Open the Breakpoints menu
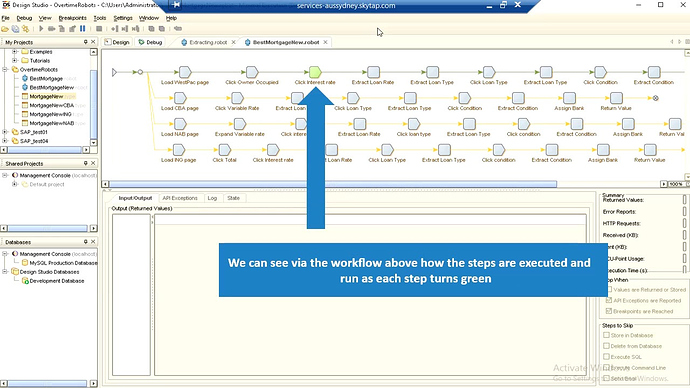Image resolution: width=690 pixels, height=388 pixels. 72,18
